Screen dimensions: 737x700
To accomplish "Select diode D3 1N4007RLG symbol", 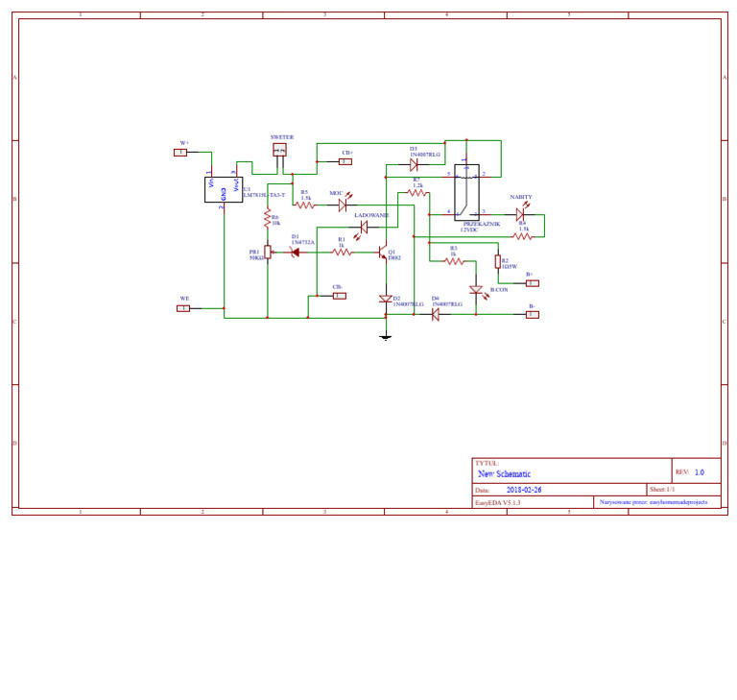I will 415,164.
